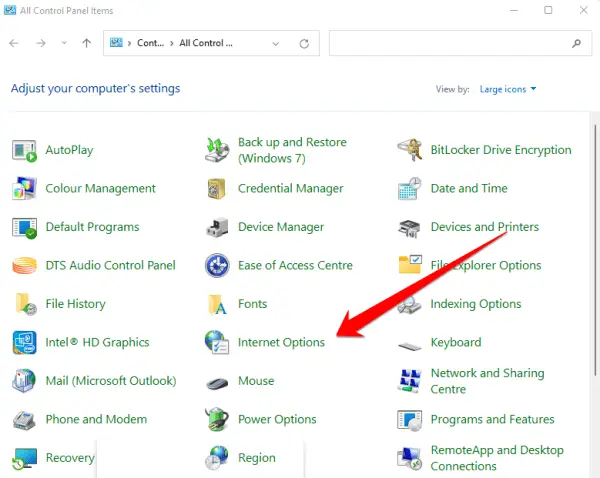
Task: Click the Control Panel icon in address bar
Action: (116, 42)
